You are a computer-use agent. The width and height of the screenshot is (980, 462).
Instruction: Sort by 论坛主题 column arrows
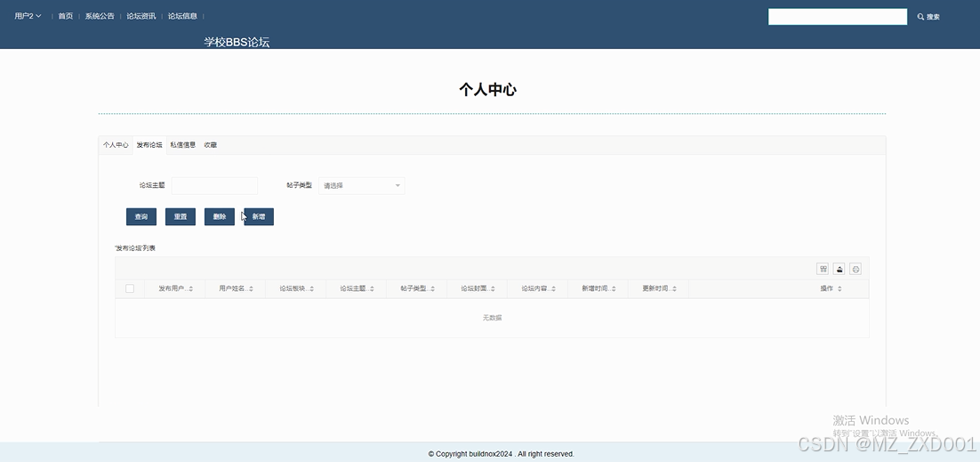(372, 288)
